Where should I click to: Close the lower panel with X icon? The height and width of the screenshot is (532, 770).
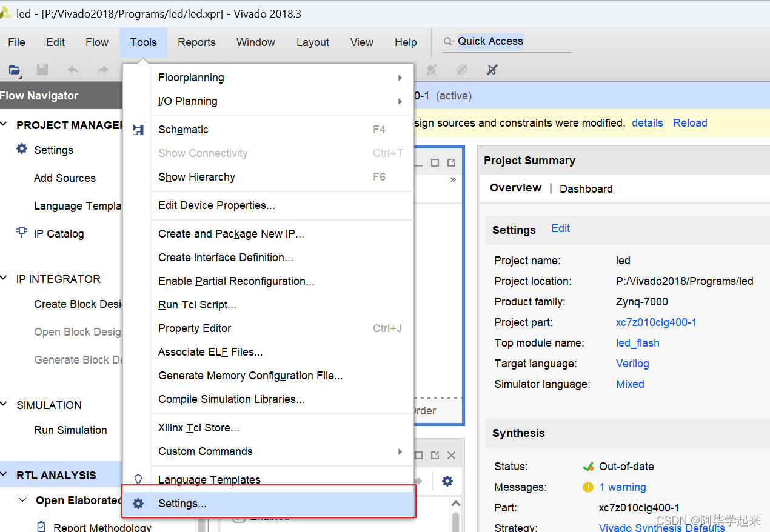click(451, 455)
